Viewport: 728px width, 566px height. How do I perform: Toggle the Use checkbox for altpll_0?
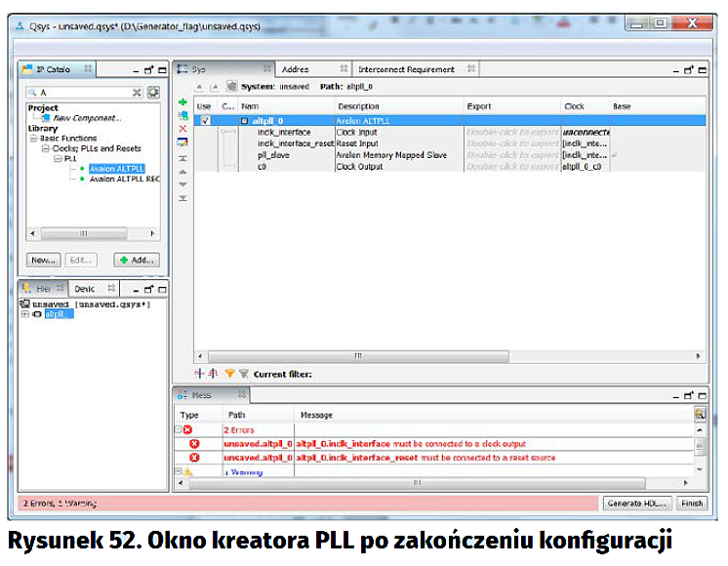[205, 120]
